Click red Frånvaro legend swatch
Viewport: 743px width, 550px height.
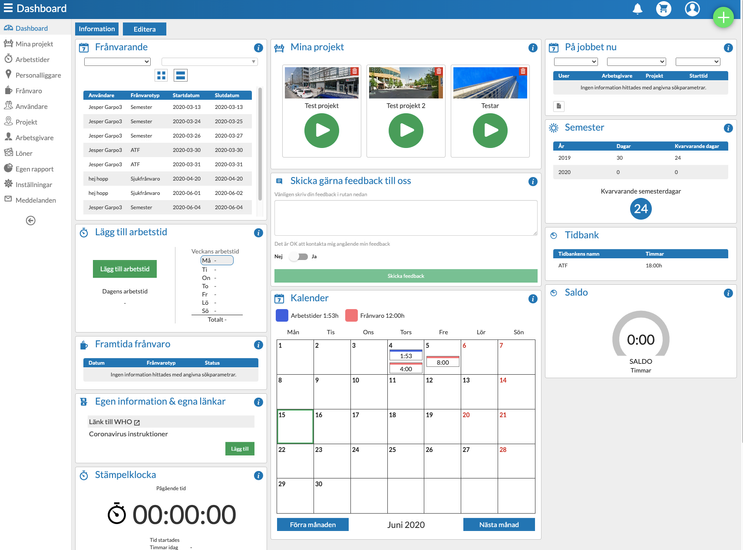tap(351, 316)
